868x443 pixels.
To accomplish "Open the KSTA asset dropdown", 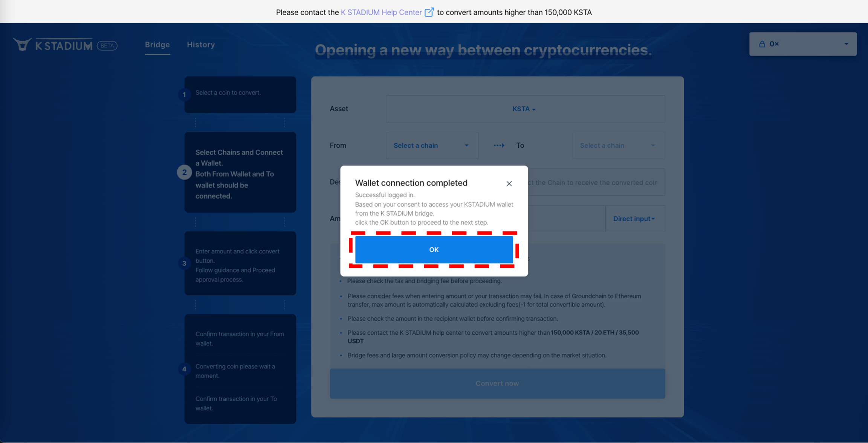I will (x=524, y=109).
